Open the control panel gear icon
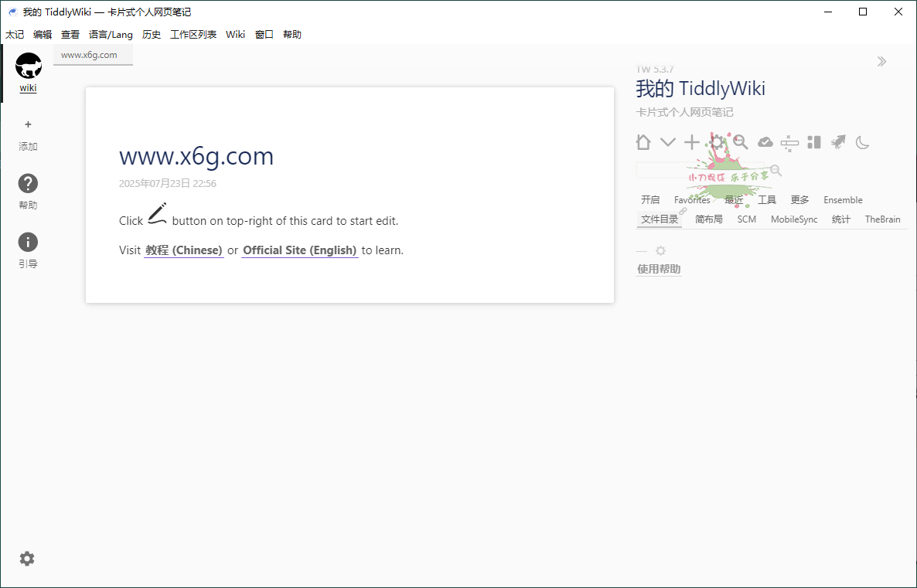This screenshot has height=588, width=917. click(716, 141)
